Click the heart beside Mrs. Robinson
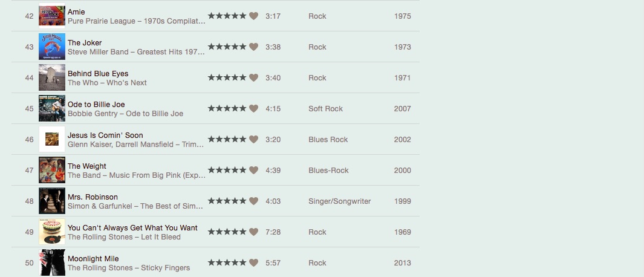 254,201
